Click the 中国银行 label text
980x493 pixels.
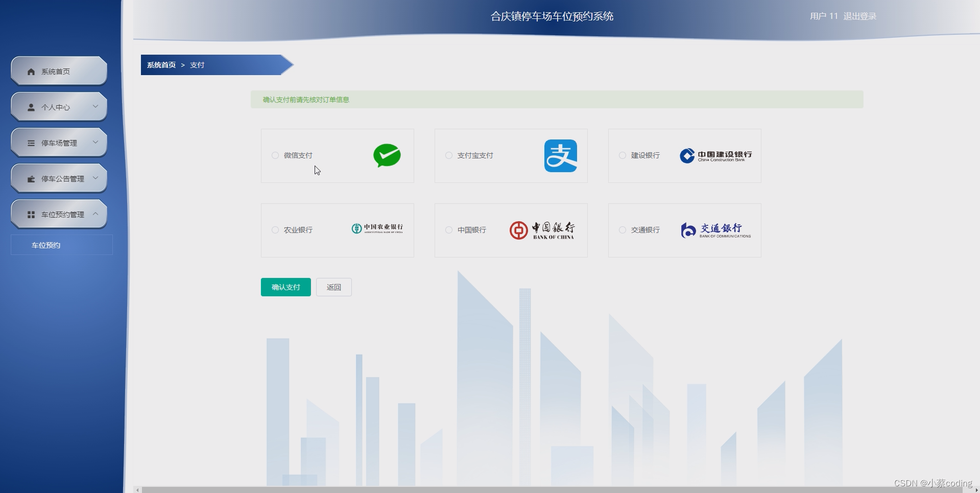click(x=472, y=230)
